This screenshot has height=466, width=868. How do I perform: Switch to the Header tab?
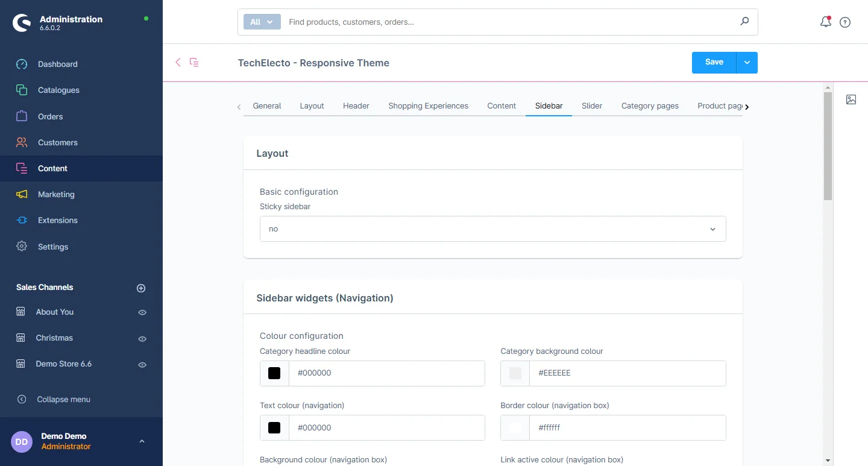(356, 105)
